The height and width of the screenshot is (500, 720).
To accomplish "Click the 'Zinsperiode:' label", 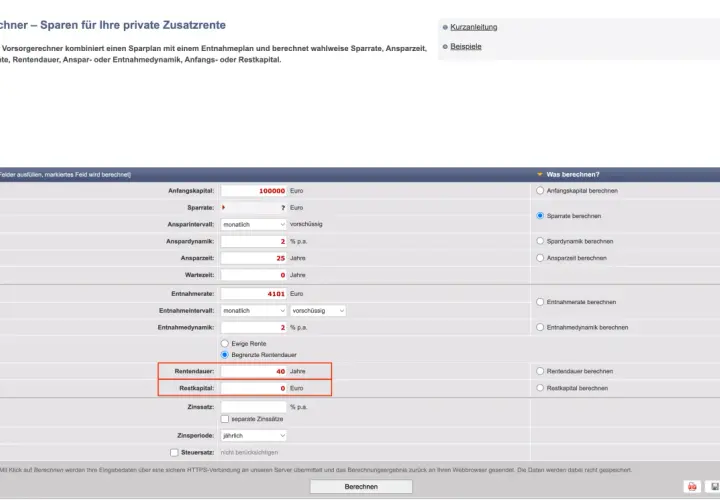I will [x=196, y=436].
